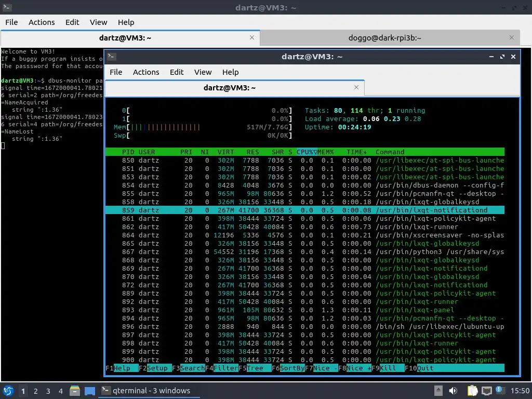Screen dimensions: 532x399
Task: Close the doggo@dark-rpi3b tab
Action: click(512, 37)
